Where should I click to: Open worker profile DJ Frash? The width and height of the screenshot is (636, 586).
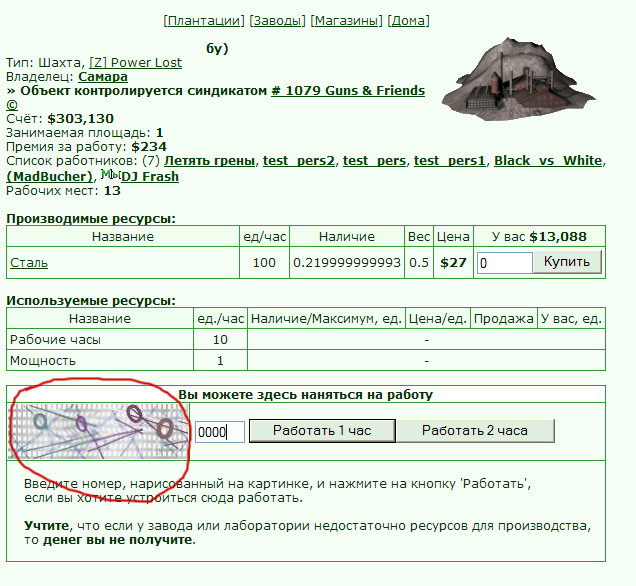tap(150, 177)
